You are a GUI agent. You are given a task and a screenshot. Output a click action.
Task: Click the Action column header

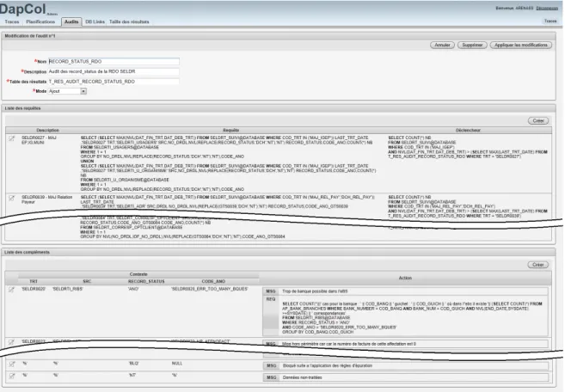tap(405, 278)
